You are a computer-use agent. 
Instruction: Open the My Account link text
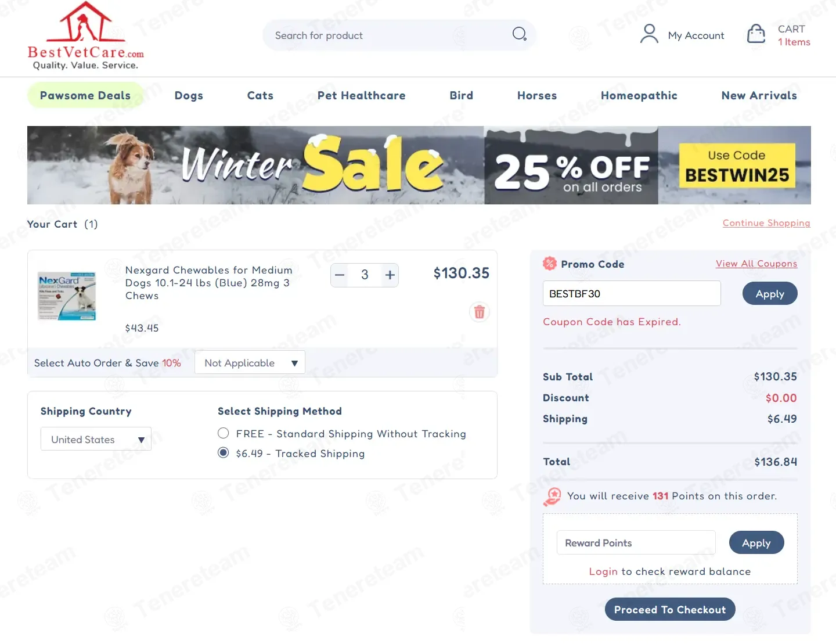point(696,35)
